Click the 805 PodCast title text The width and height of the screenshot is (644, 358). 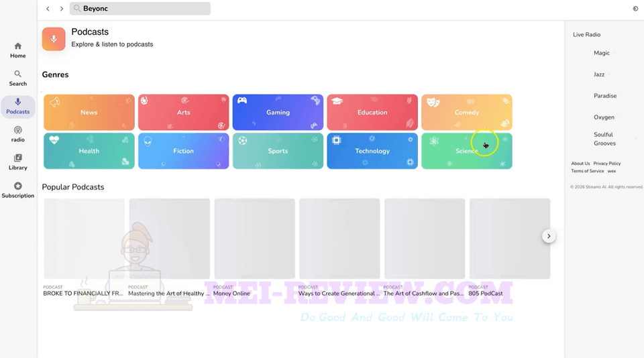pos(486,294)
